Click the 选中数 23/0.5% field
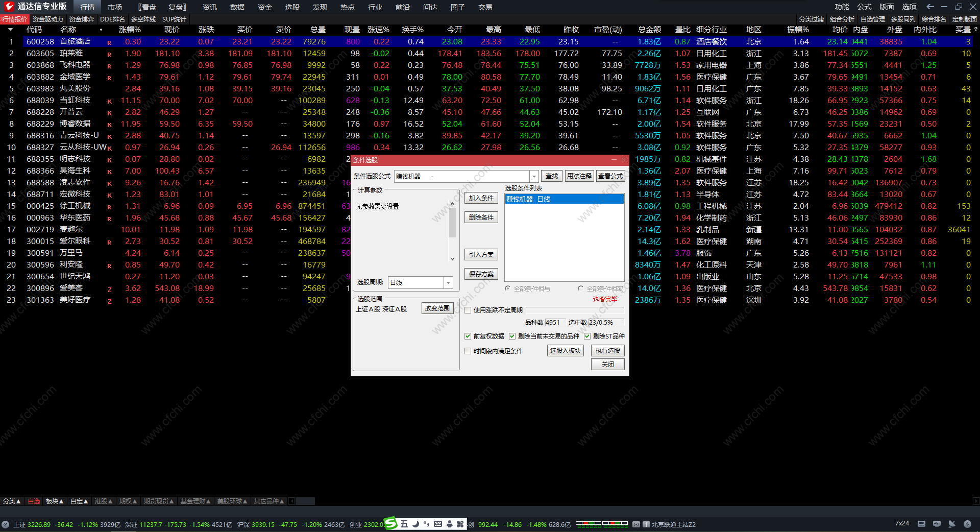Viewport: 980px width, 532px height. pyautogui.click(x=606, y=323)
